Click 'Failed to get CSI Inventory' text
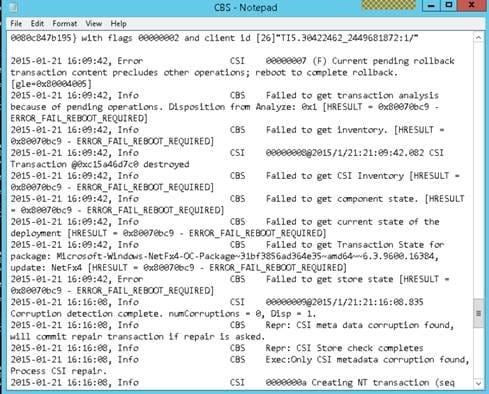The height and width of the screenshot is (394, 489). 334,176
